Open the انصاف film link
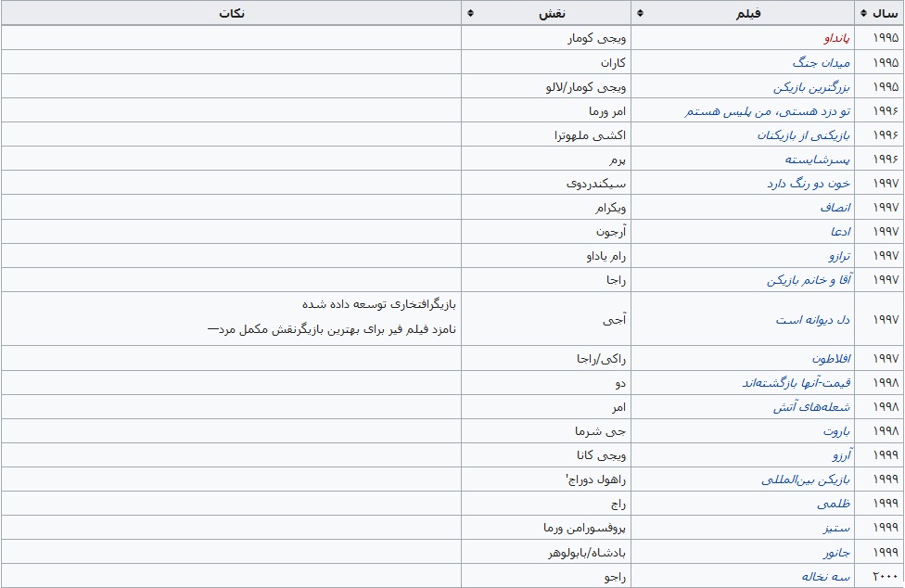This screenshot has height=588, width=905. click(835, 207)
